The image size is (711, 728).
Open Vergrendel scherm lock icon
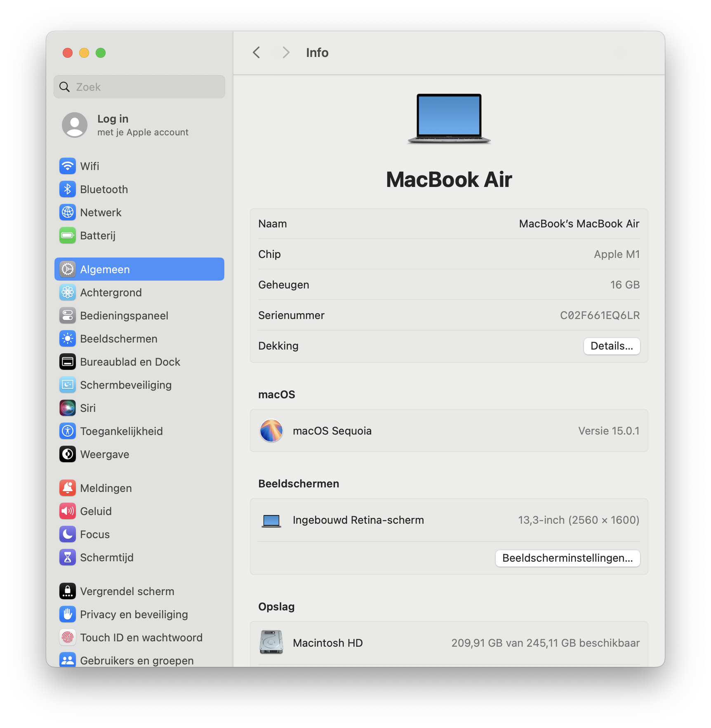(x=68, y=591)
